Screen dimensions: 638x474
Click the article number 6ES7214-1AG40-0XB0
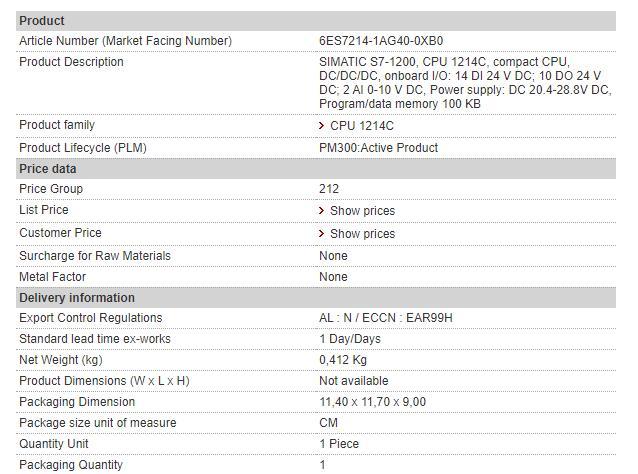click(381, 41)
